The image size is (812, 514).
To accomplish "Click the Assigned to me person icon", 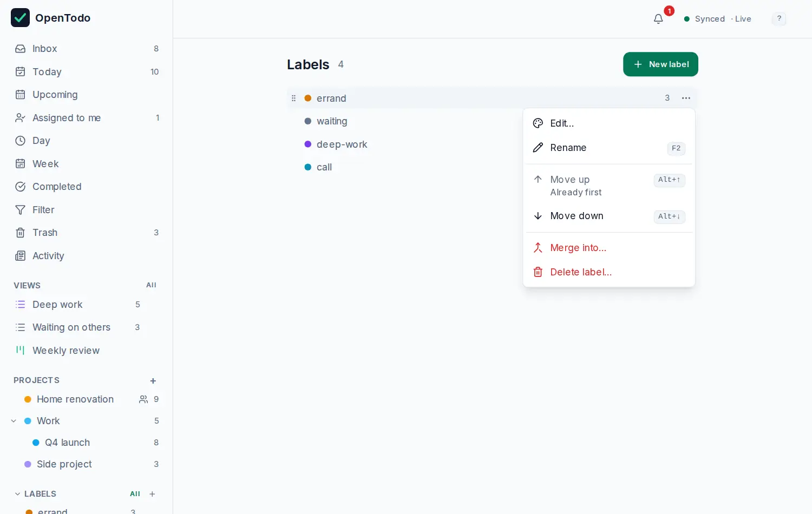I will (21, 118).
